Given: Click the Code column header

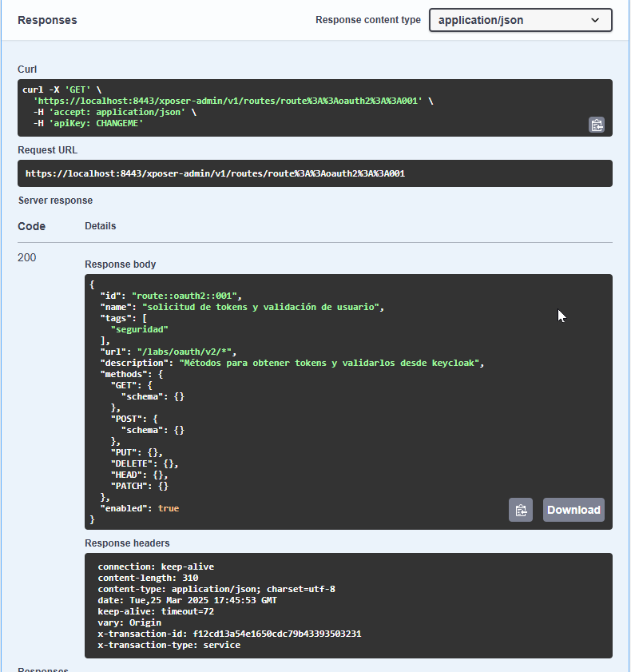Looking at the screenshot, I should click(x=32, y=226).
